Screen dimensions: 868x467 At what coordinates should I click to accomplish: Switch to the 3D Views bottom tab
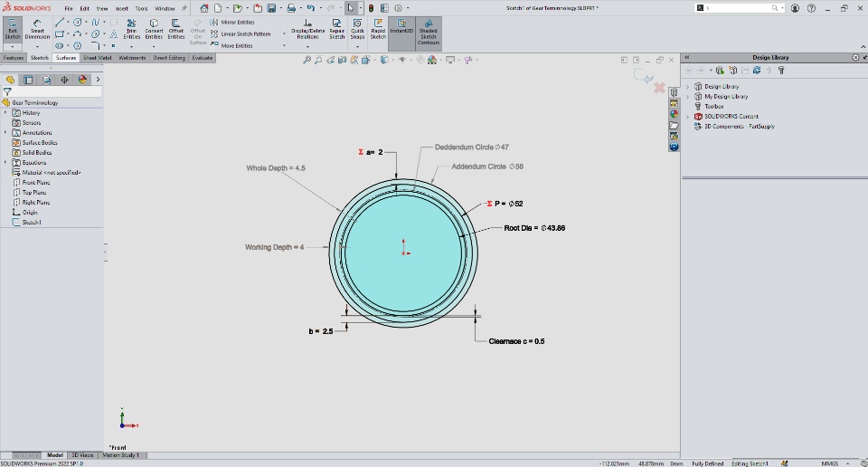point(82,455)
